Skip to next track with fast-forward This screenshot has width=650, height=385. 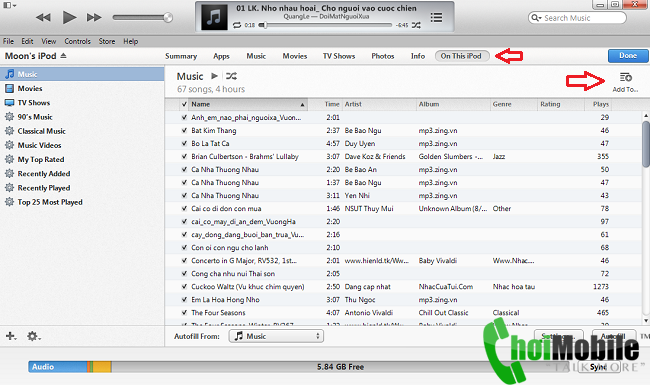point(94,17)
